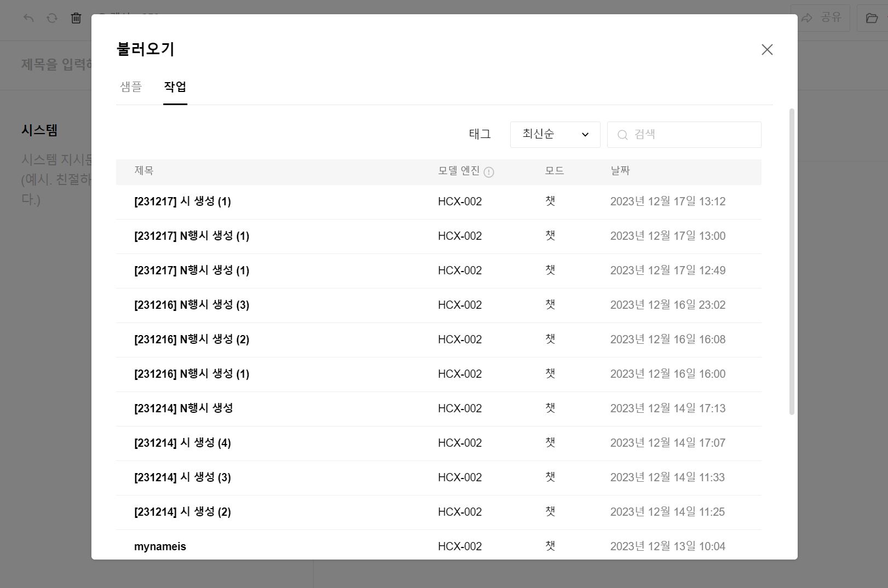
Task: Click HCX-002 in the [231214] 시 생성 (4) row
Action: (460, 443)
